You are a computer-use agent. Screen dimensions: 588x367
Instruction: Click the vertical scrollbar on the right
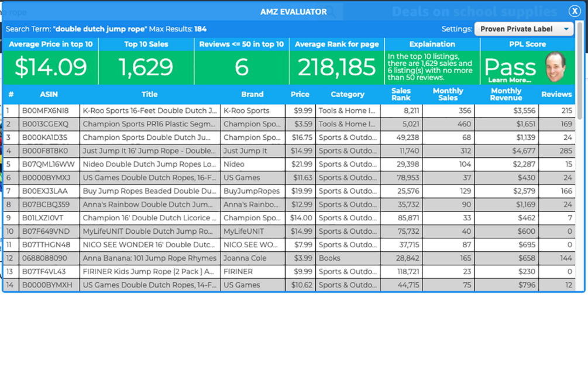(580, 71)
